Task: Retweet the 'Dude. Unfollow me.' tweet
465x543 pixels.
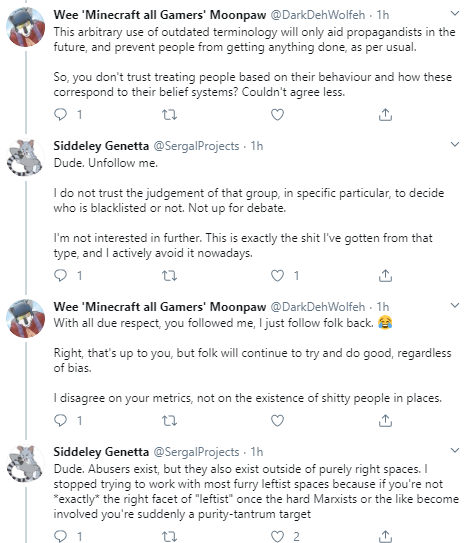Action: coord(170,276)
